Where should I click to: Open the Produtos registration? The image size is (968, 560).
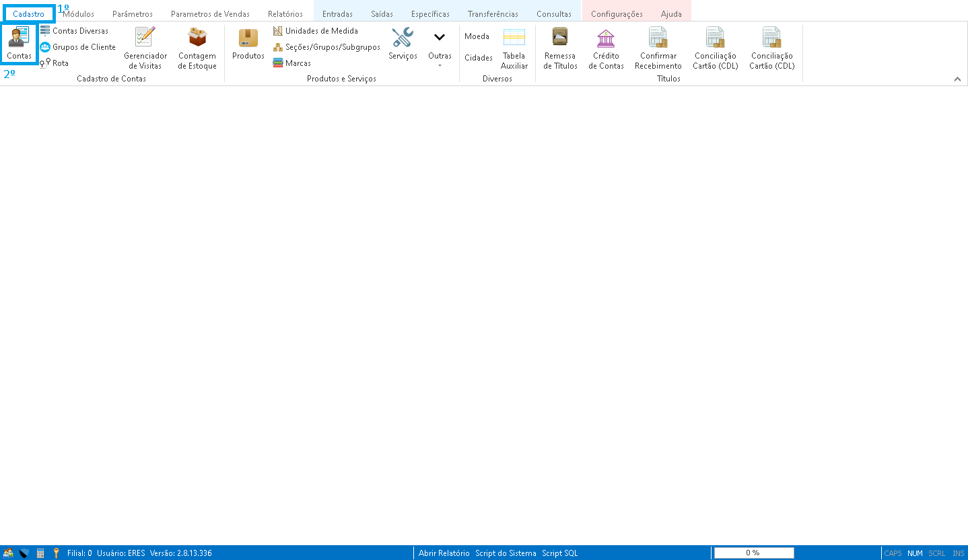click(x=248, y=44)
